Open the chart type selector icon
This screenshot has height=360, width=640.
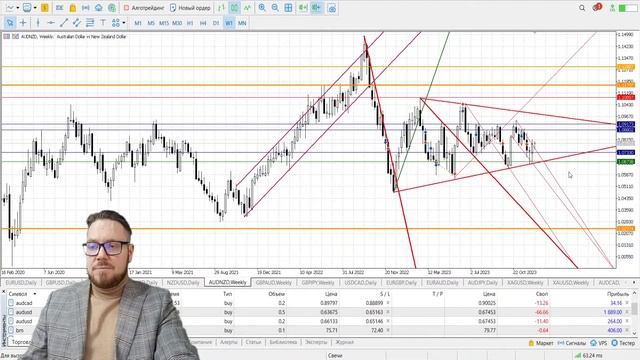(10, 8)
